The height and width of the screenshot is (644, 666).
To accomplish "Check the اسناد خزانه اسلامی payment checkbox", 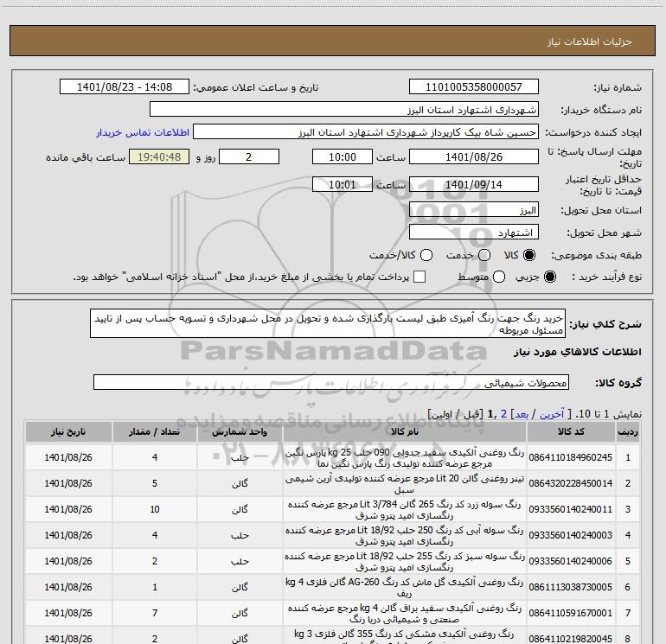I will click(x=419, y=277).
